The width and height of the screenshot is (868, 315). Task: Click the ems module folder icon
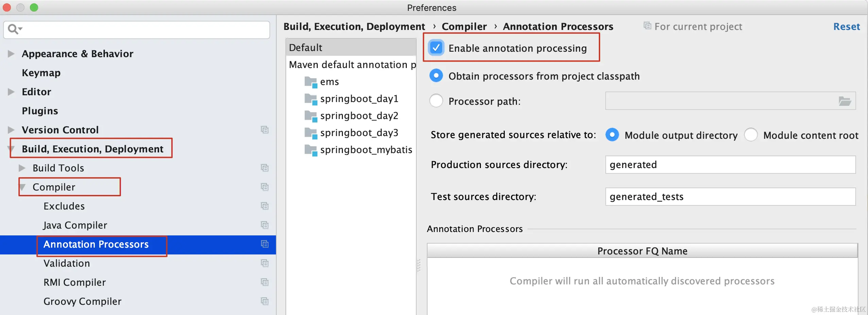[x=311, y=82]
